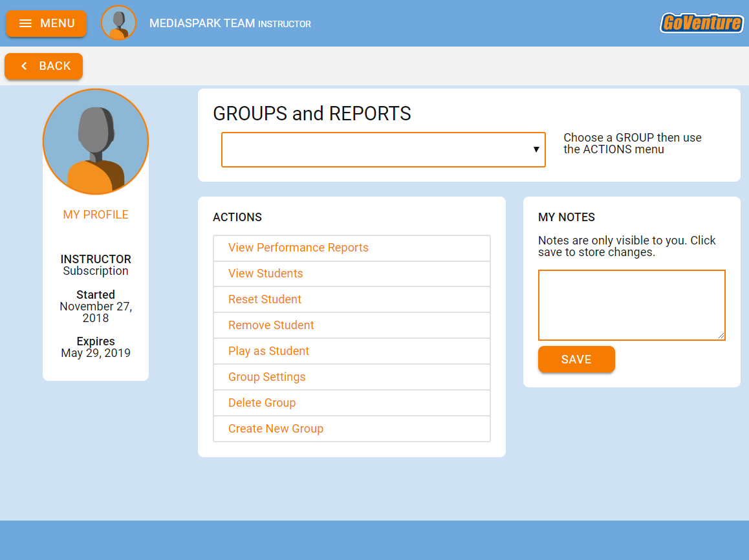Select Create New Group action
The height and width of the screenshot is (560, 749).
tap(352, 428)
